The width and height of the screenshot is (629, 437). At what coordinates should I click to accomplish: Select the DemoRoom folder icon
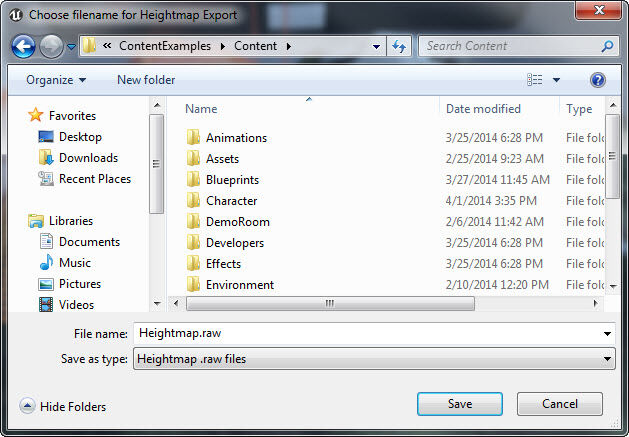point(193,221)
